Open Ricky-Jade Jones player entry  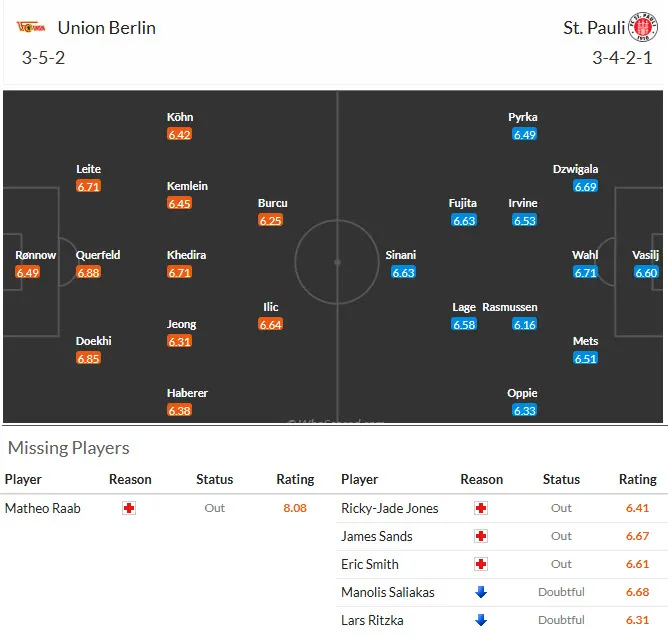389,508
